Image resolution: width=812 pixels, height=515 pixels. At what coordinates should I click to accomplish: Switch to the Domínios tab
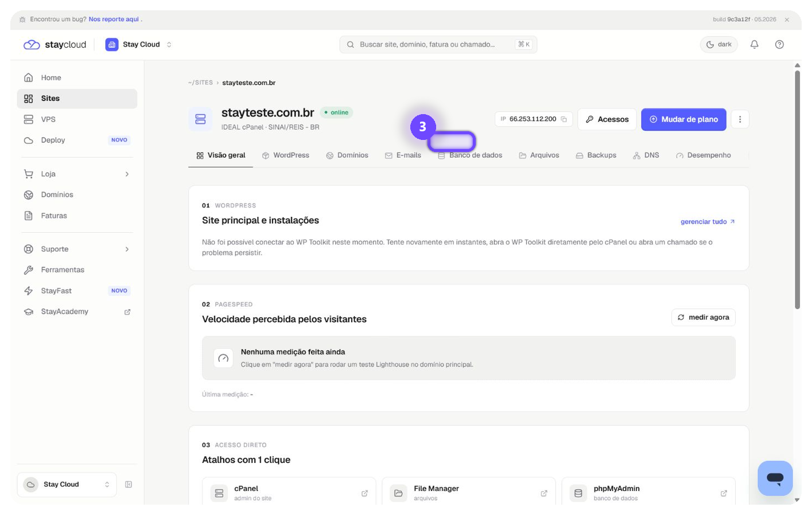pyautogui.click(x=347, y=155)
